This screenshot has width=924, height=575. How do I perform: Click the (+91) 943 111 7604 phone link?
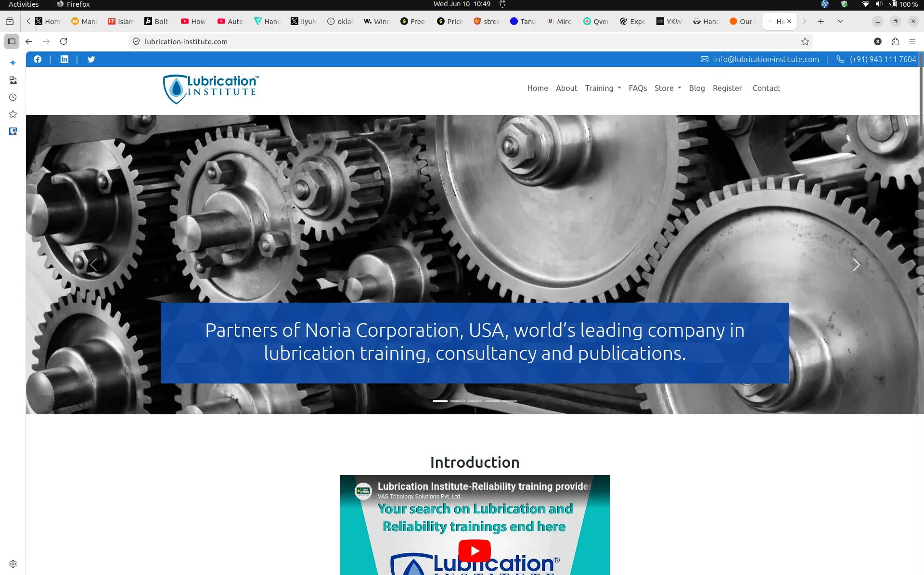coord(883,59)
